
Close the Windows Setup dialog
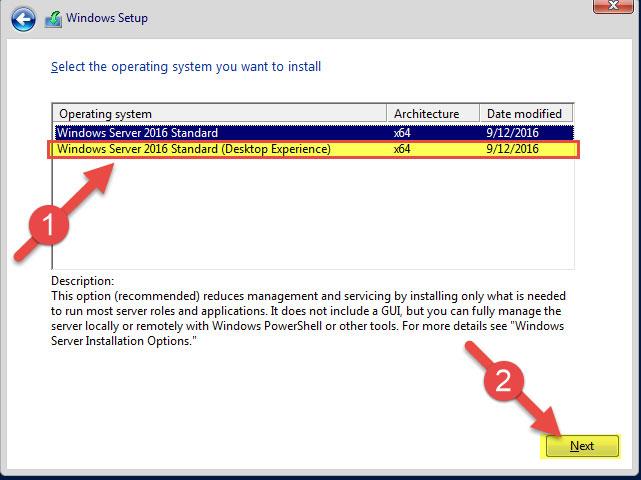point(613,6)
